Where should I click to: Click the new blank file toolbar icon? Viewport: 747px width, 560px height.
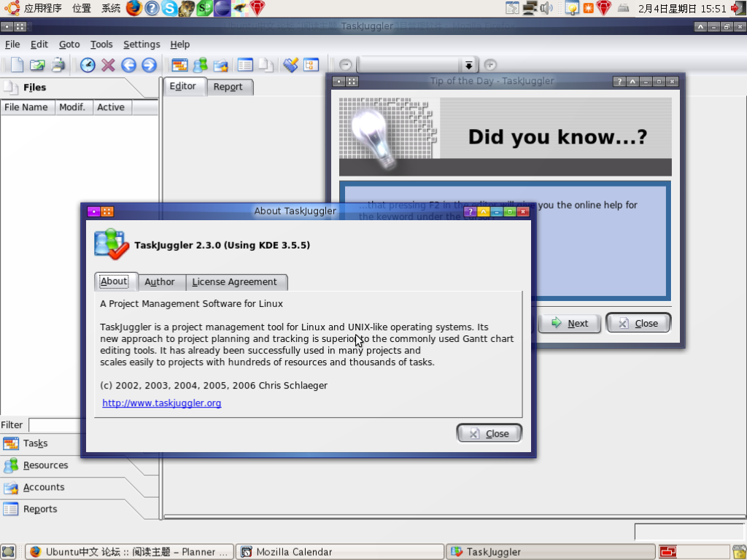pos(17,65)
